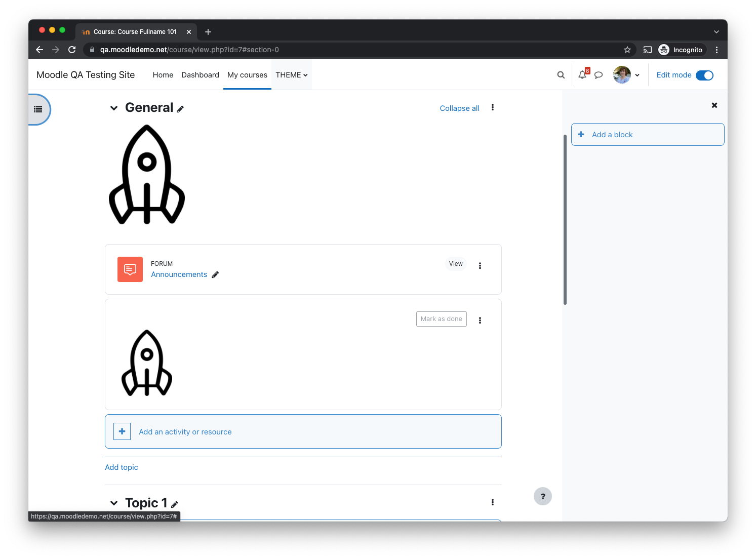Click the block drawer scrollbar
Screen dimensions: 756x559
[x=565, y=219]
